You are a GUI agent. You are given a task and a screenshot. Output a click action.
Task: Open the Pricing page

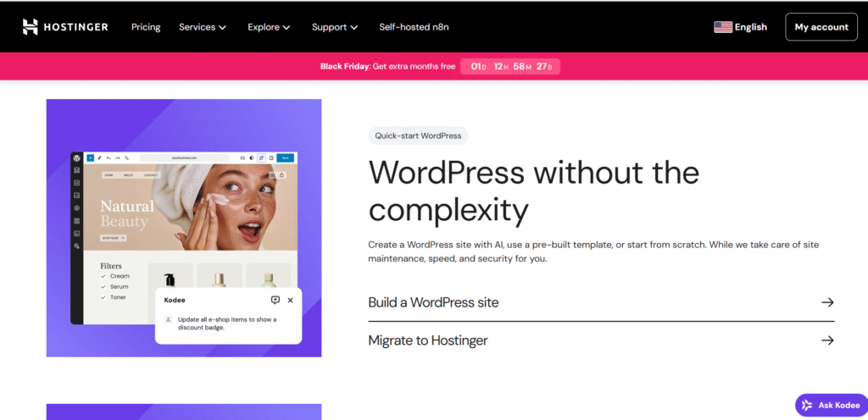coord(146,27)
